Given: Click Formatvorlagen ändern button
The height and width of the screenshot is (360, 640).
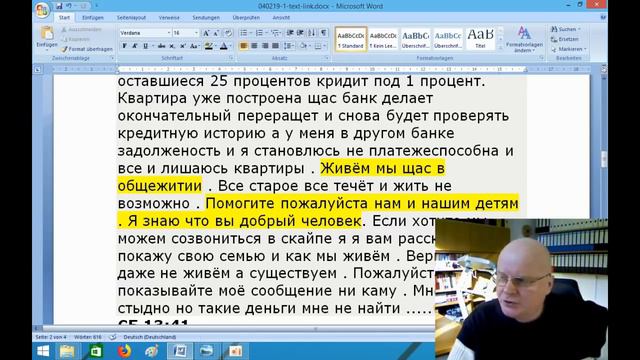Looking at the screenshot, I should pos(524,40).
